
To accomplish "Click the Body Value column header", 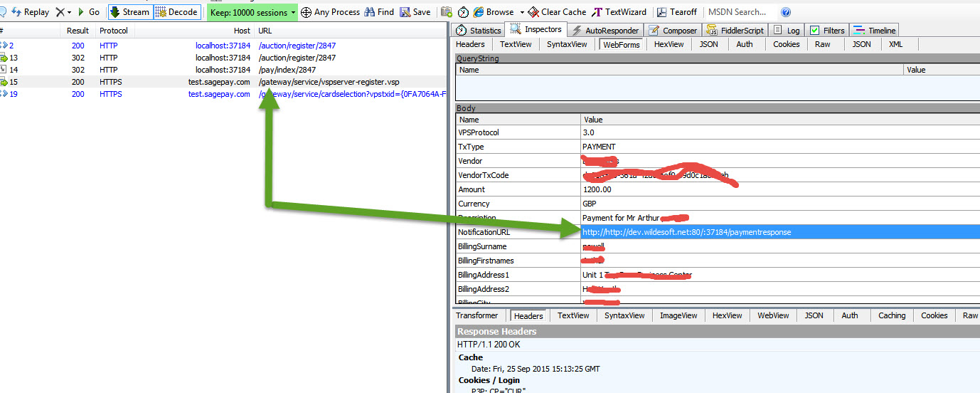I will pyautogui.click(x=780, y=120).
